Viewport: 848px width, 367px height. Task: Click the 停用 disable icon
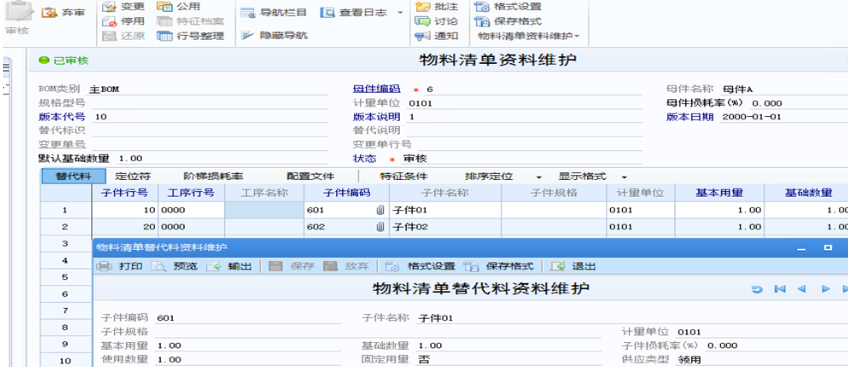click(x=109, y=22)
